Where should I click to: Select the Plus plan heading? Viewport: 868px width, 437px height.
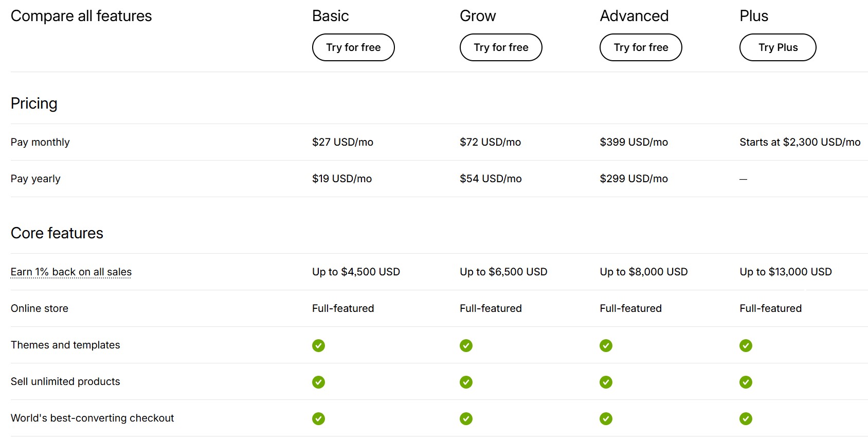754,16
